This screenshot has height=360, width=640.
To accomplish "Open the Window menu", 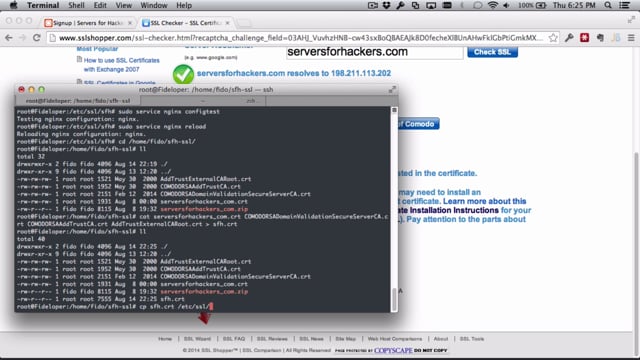I will [153, 5].
